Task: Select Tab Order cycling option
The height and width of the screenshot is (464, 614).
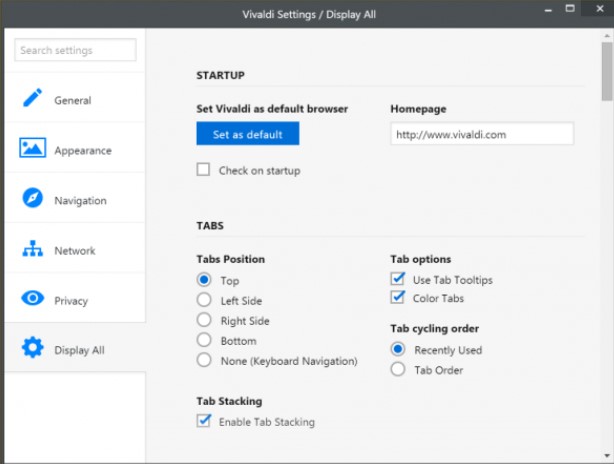Action: pyautogui.click(x=398, y=370)
